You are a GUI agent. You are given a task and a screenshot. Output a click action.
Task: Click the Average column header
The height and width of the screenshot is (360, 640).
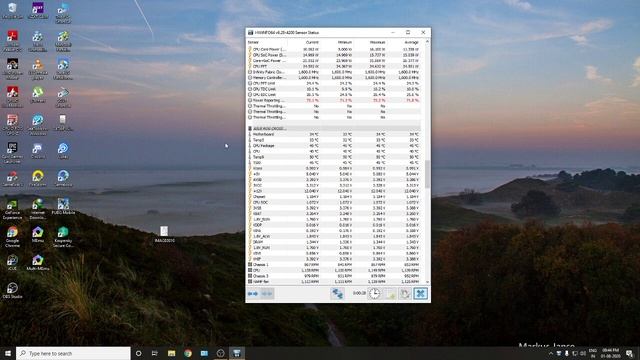click(x=411, y=42)
